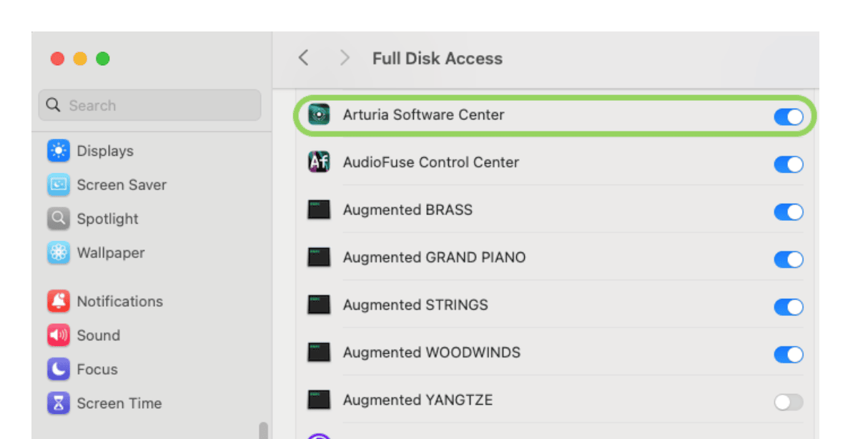Disable Arturia Software Center disk access
The image size is (868, 439).
(788, 117)
